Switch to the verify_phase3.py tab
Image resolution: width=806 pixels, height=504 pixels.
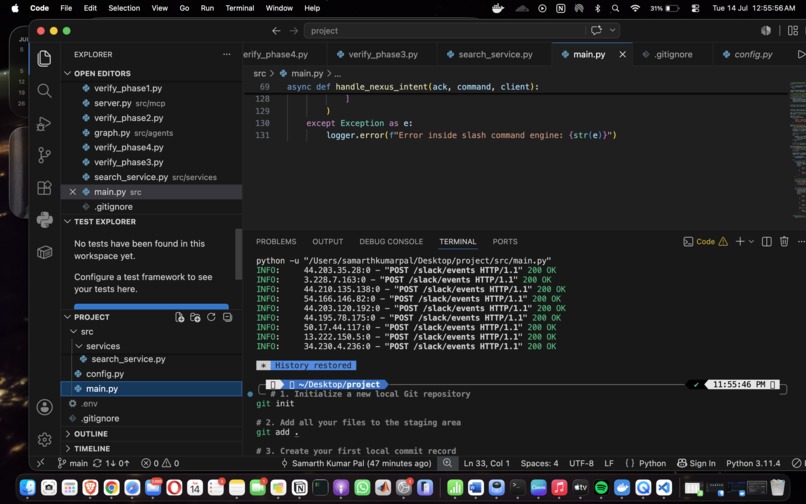pos(382,55)
